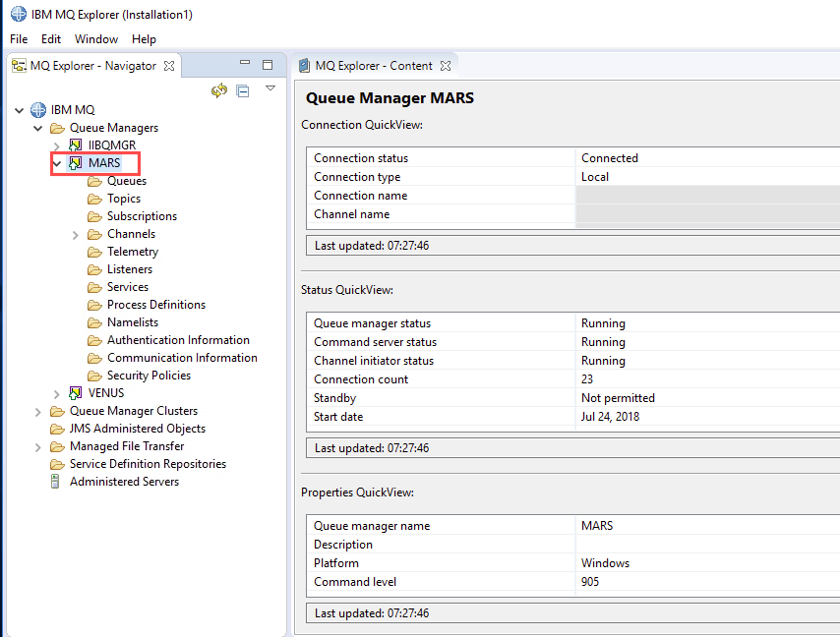Screen dimensions: 840x637
Task: Click the Listeners folder icon
Action: [x=94, y=269]
